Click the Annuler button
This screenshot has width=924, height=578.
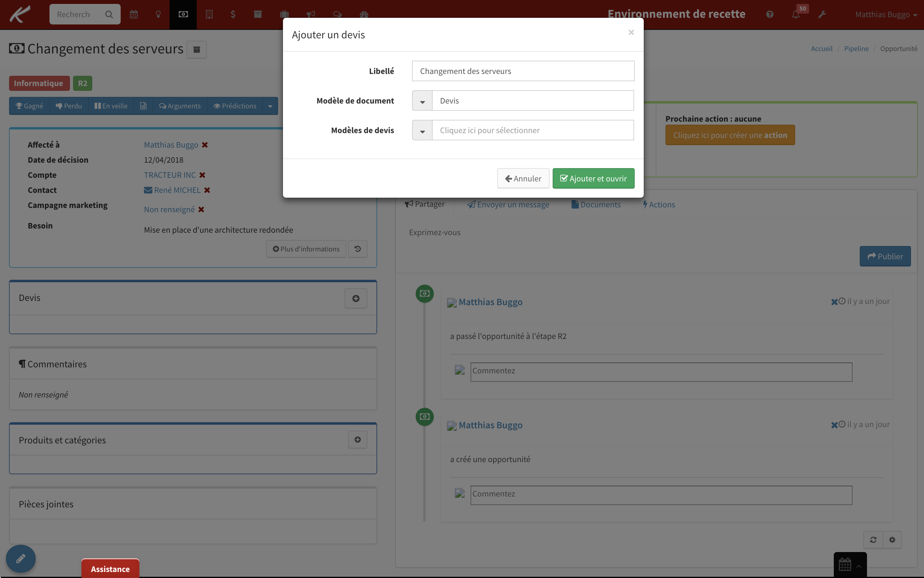[523, 178]
